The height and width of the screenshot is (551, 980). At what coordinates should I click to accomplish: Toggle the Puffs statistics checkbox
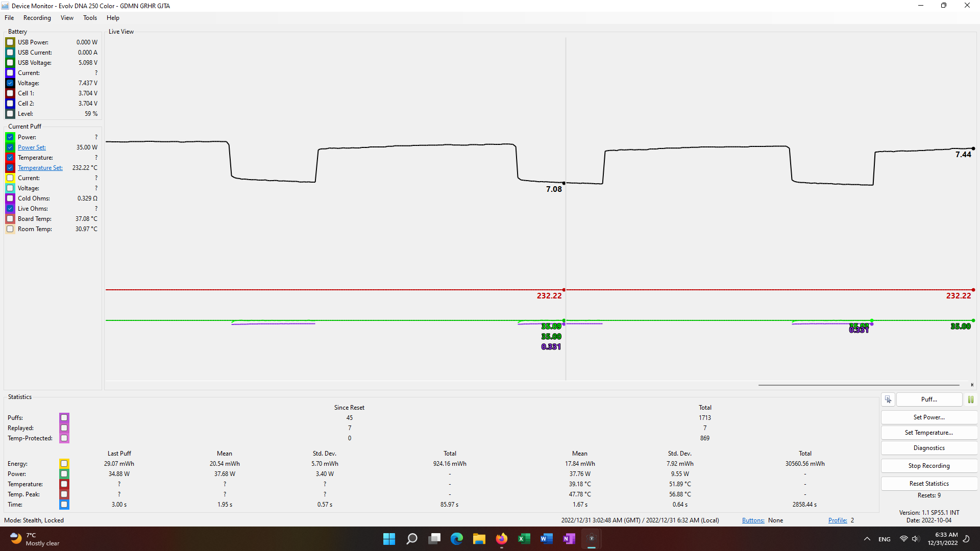(64, 418)
